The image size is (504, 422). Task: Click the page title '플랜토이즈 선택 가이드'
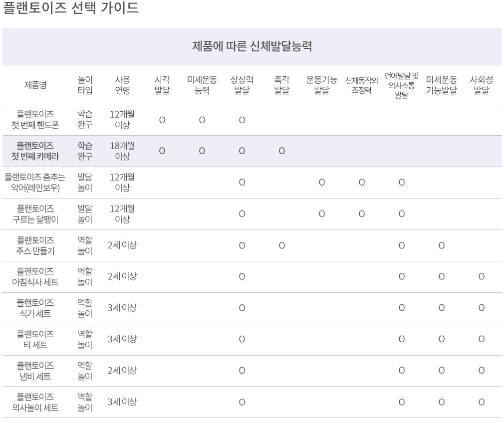tap(70, 7)
